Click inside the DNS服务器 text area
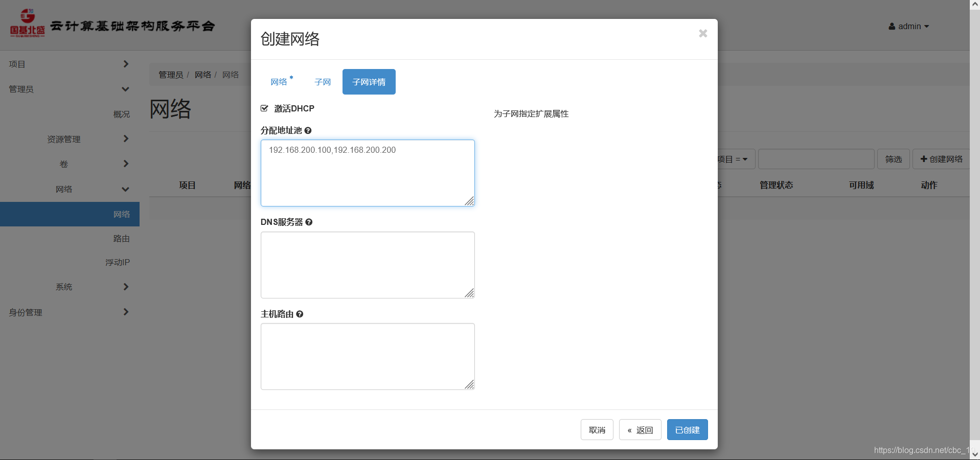Viewport: 980px width, 460px height. coord(367,265)
